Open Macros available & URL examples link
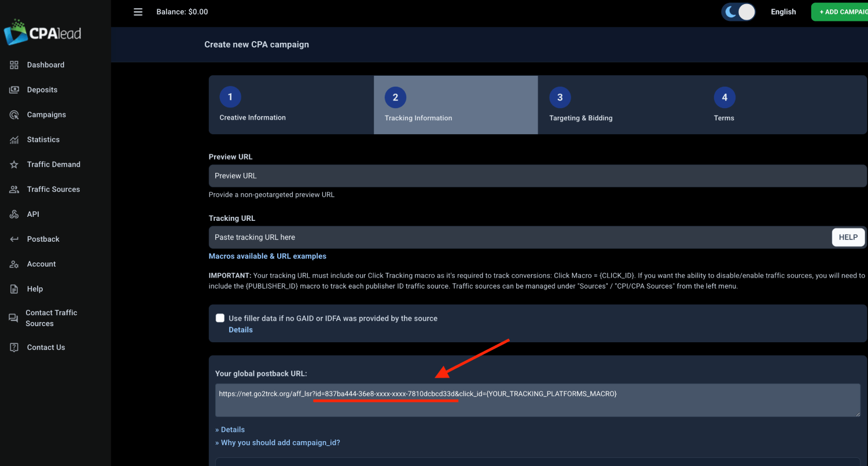Screen dimensions: 868x466 (x=267, y=256)
